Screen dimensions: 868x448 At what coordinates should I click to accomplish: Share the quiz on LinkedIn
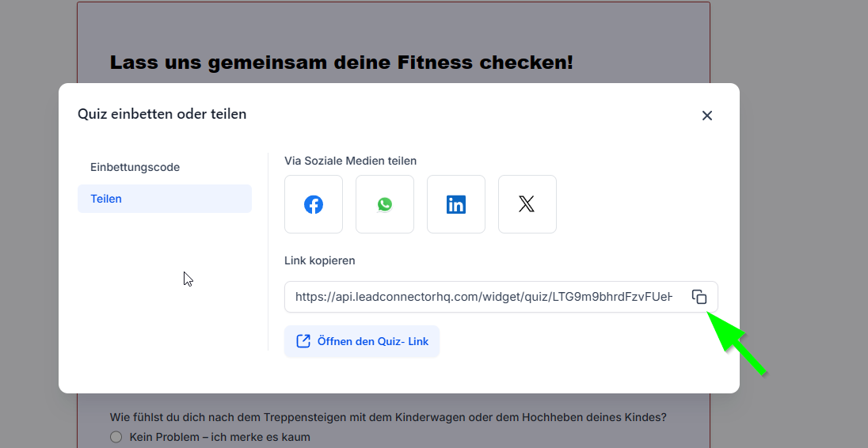[456, 204]
